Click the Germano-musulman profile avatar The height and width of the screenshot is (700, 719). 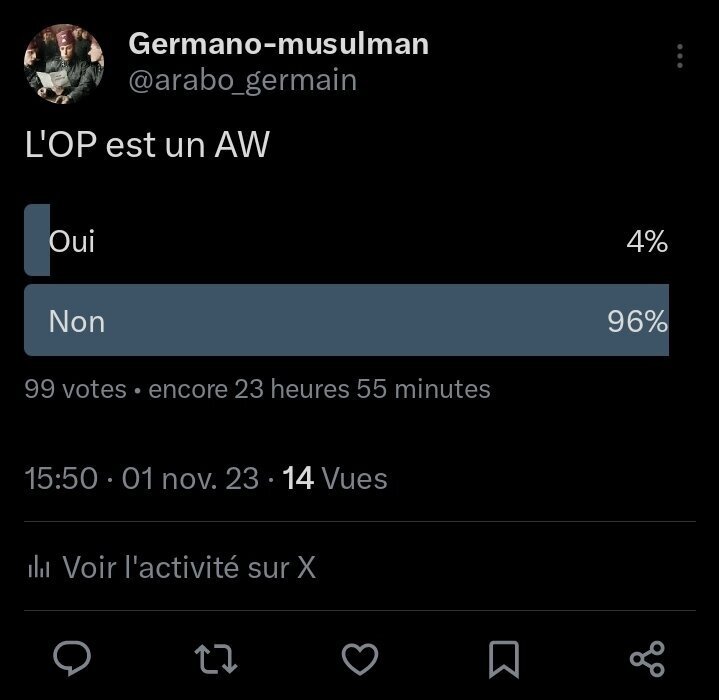(63, 61)
